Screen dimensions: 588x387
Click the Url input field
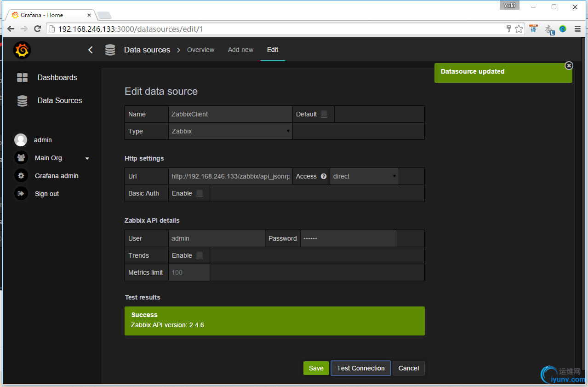(x=230, y=176)
